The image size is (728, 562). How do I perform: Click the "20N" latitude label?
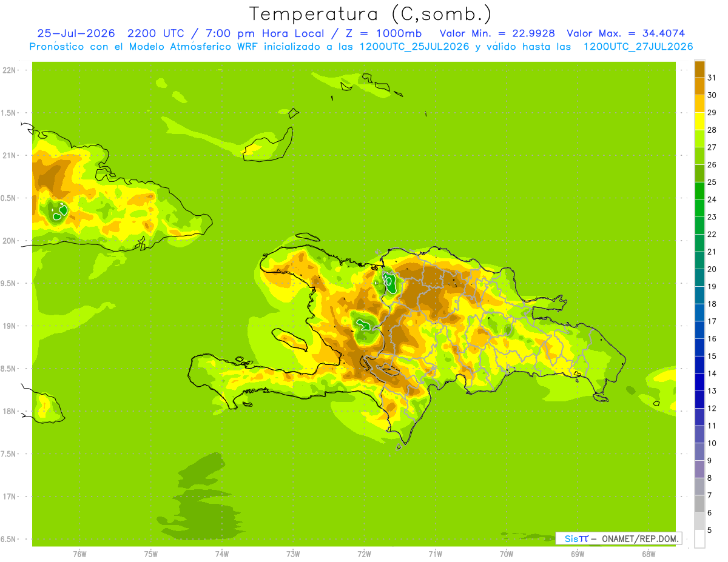[x=9, y=241]
